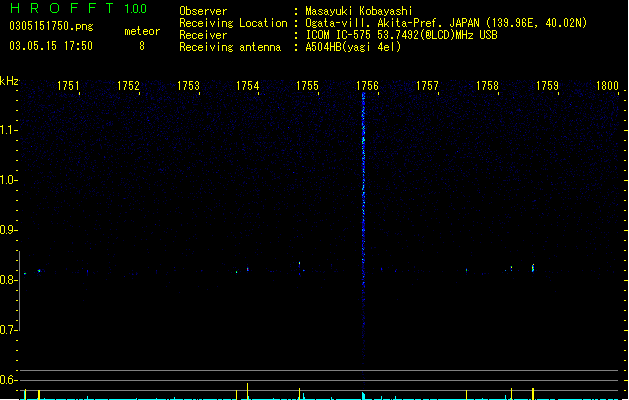The image size is (629, 400).
Task: Click the meteor echo spot near 1759
Action: point(533,268)
